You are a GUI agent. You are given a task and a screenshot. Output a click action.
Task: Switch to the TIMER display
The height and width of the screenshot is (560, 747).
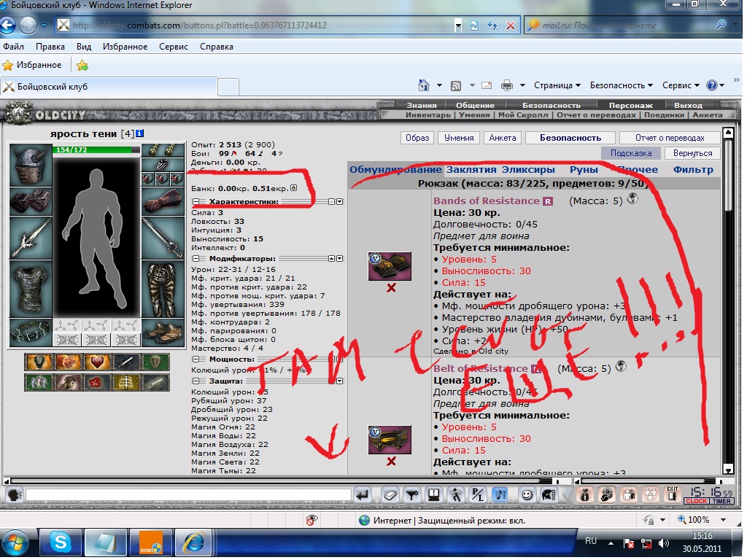click(722, 501)
